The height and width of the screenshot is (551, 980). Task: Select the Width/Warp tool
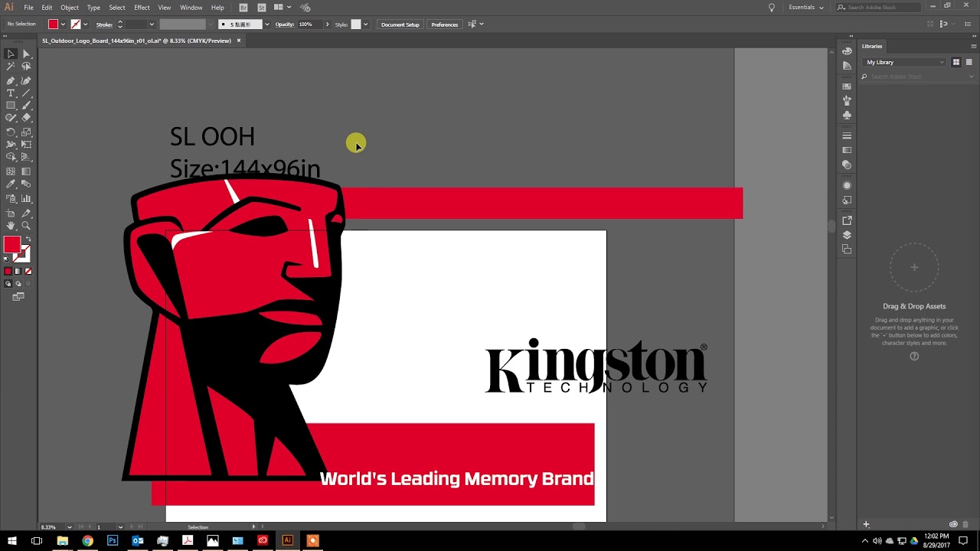[x=11, y=144]
